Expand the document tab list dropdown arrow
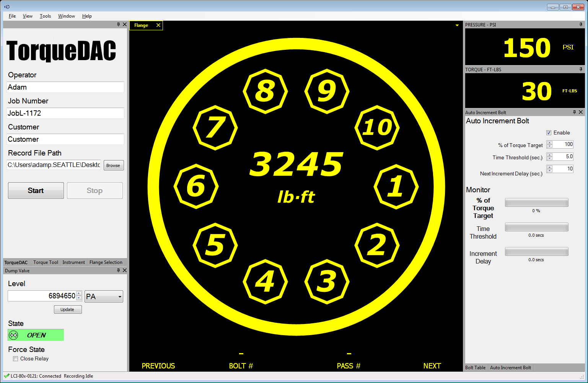Screen dimensions: 588x383 pos(457,25)
